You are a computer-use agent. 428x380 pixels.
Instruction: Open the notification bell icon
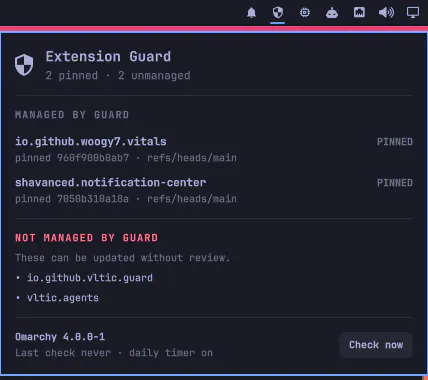251,13
